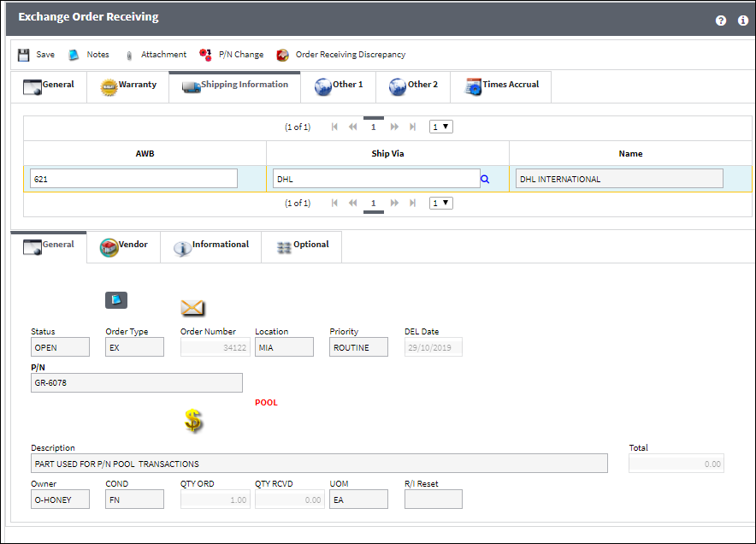Go to previous page in bottom paginator
The height and width of the screenshot is (544, 756).
[x=352, y=203]
